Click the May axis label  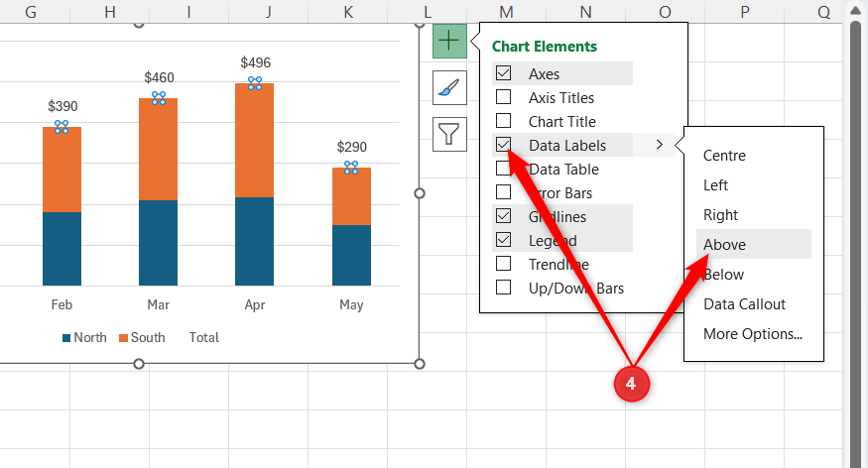pos(351,304)
